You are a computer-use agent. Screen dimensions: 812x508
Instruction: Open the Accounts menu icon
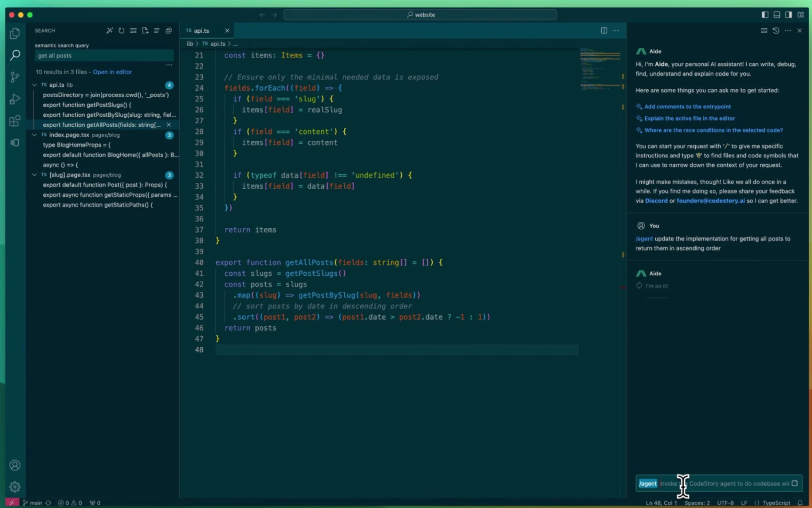click(15, 465)
